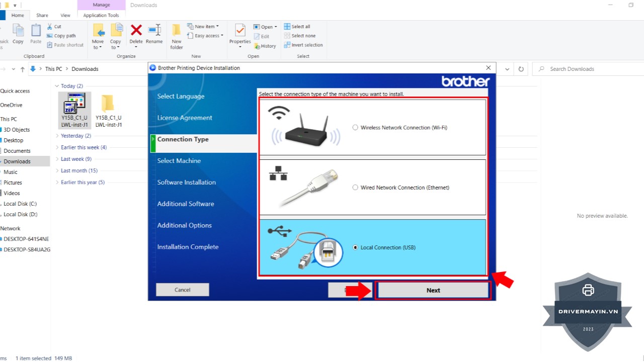
Task: Cancel the Brother installation
Action: (x=182, y=290)
